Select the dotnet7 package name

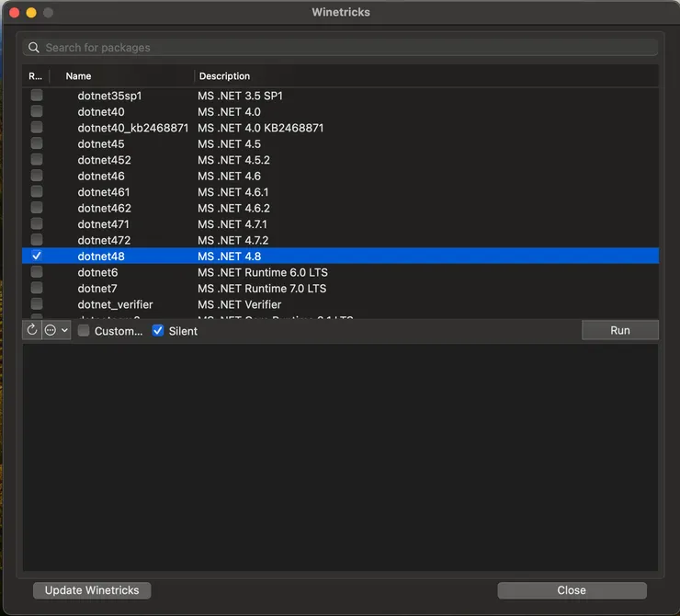click(x=97, y=289)
